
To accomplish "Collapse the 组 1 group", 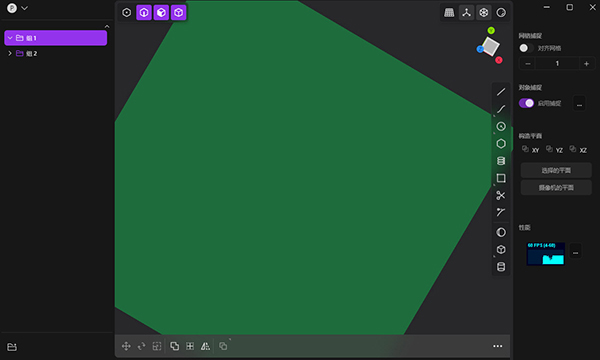I will coord(10,38).
